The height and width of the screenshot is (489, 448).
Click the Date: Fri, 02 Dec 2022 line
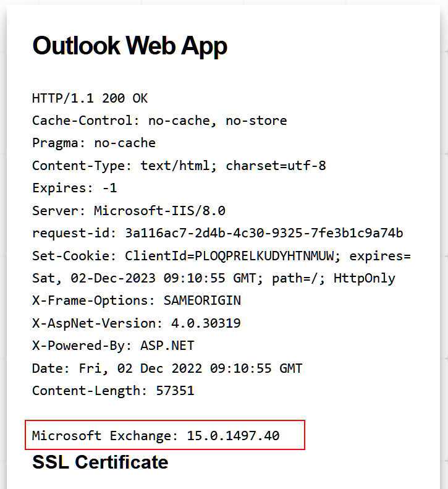pyautogui.click(x=167, y=368)
